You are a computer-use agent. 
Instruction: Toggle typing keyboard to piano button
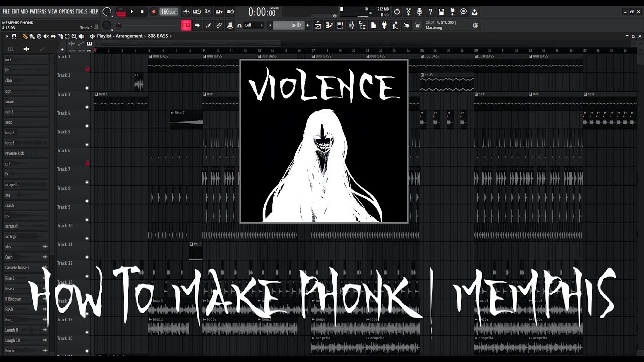186,25
